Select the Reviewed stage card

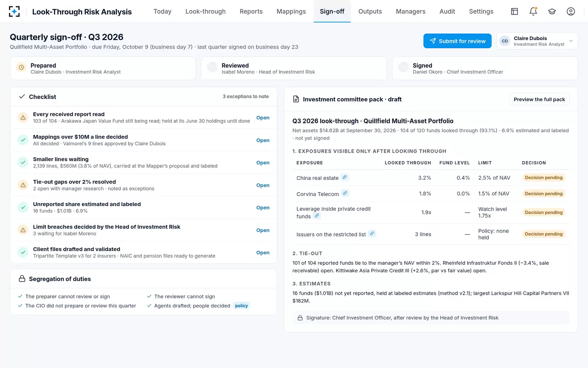pyautogui.click(x=294, y=68)
